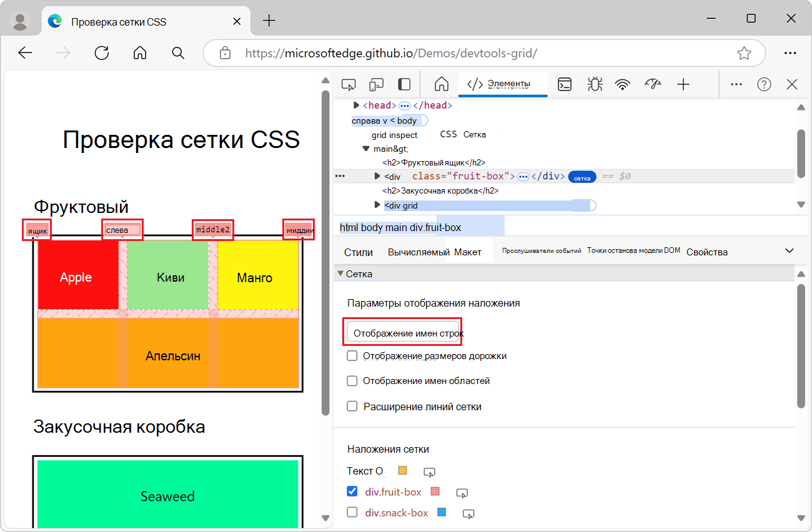
Task: Open the hidden panels chevron menu
Action: point(736,84)
